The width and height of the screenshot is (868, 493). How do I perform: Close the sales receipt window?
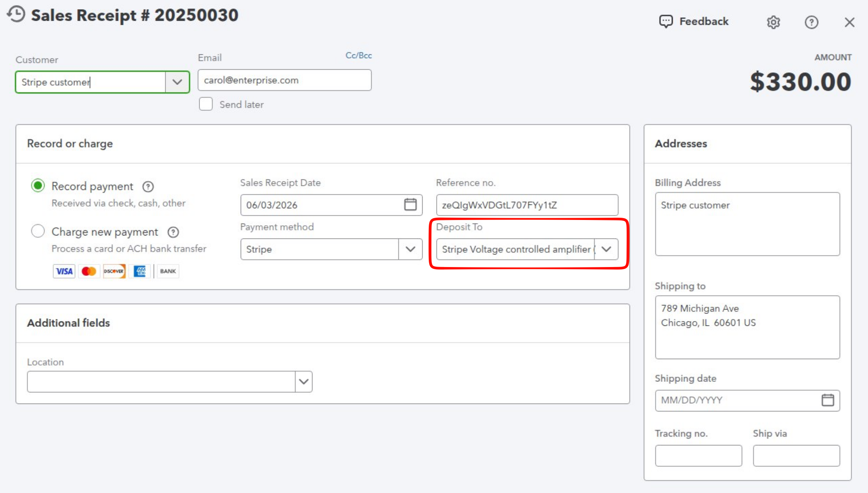click(850, 22)
